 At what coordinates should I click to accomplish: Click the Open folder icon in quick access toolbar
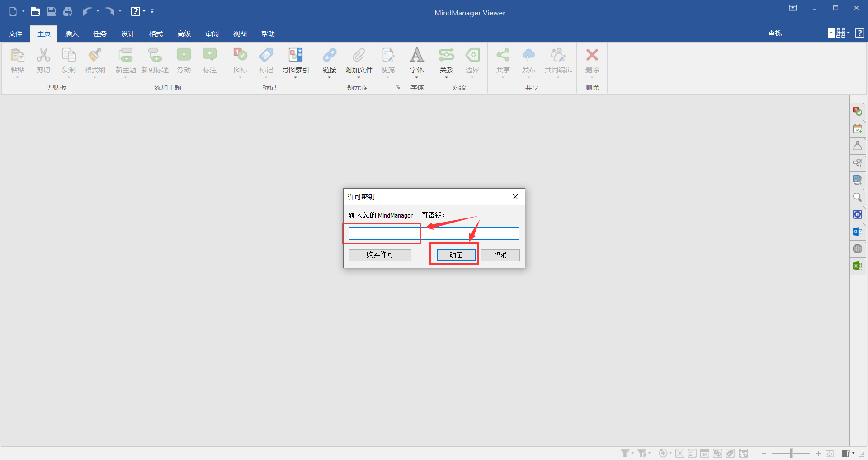click(x=35, y=11)
